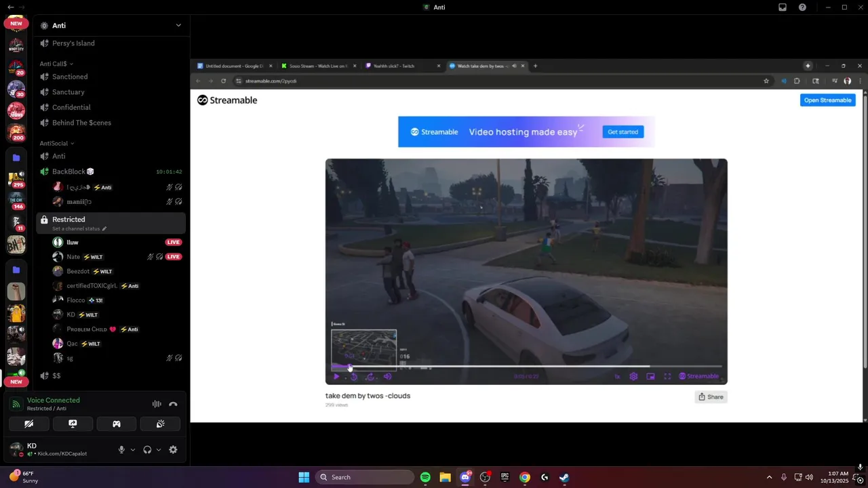Deafen with the headphones icon
The height and width of the screenshot is (488, 868).
147,449
